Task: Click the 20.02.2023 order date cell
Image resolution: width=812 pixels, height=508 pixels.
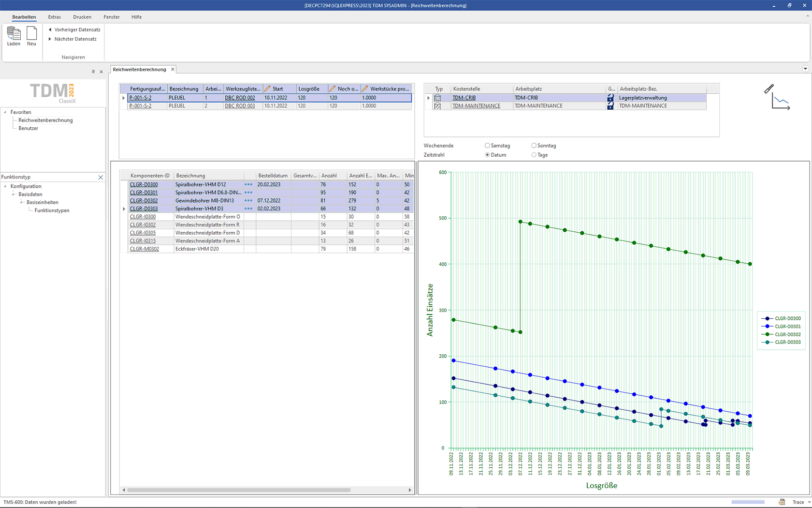Action: point(273,184)
